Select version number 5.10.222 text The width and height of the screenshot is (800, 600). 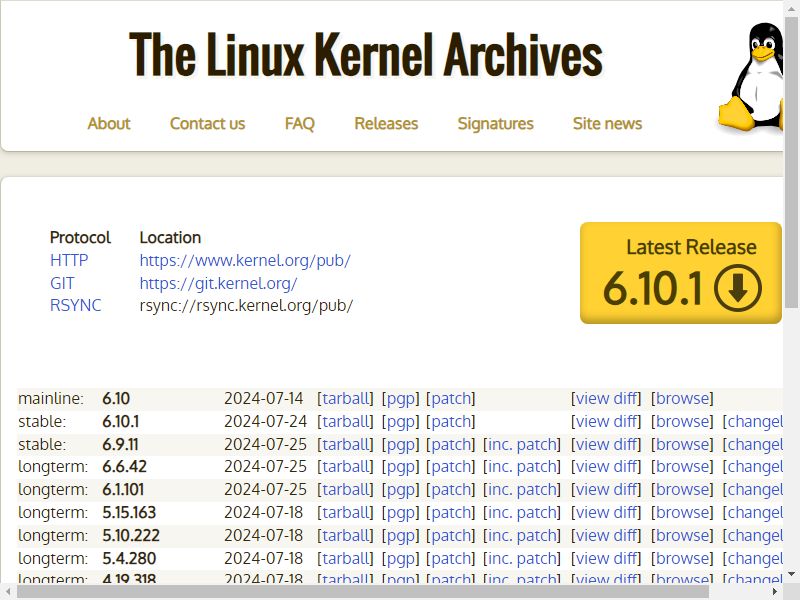point(131,535)
